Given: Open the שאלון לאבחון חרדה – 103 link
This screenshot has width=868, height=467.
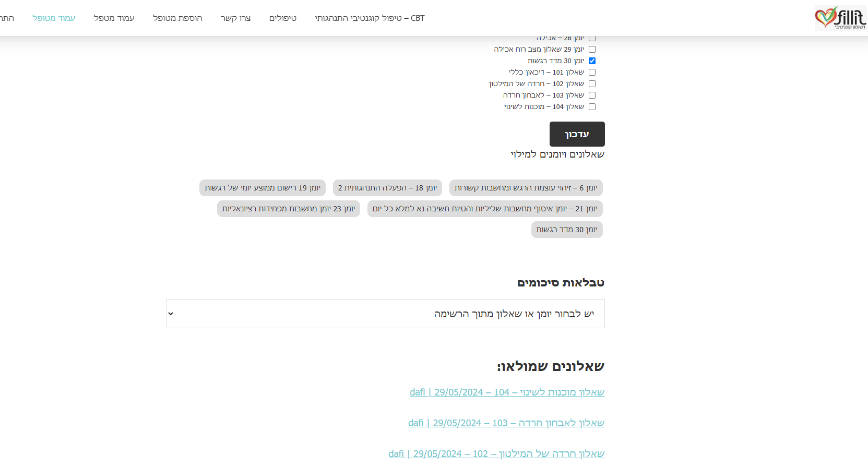Looking at the screenshot, I should (x=506, y=423).
